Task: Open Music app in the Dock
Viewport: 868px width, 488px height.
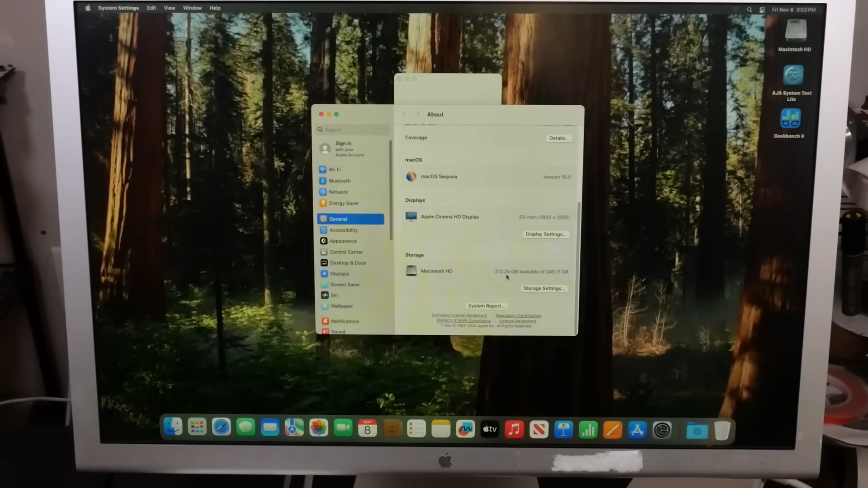Action: (514, 429)
